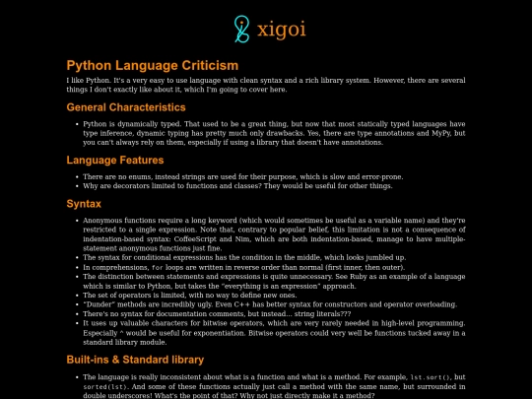Click the 'lst.sort()' code snippet
Image resolution: width=532 pixels, height=399 pixels.
[x=431, y=377]
